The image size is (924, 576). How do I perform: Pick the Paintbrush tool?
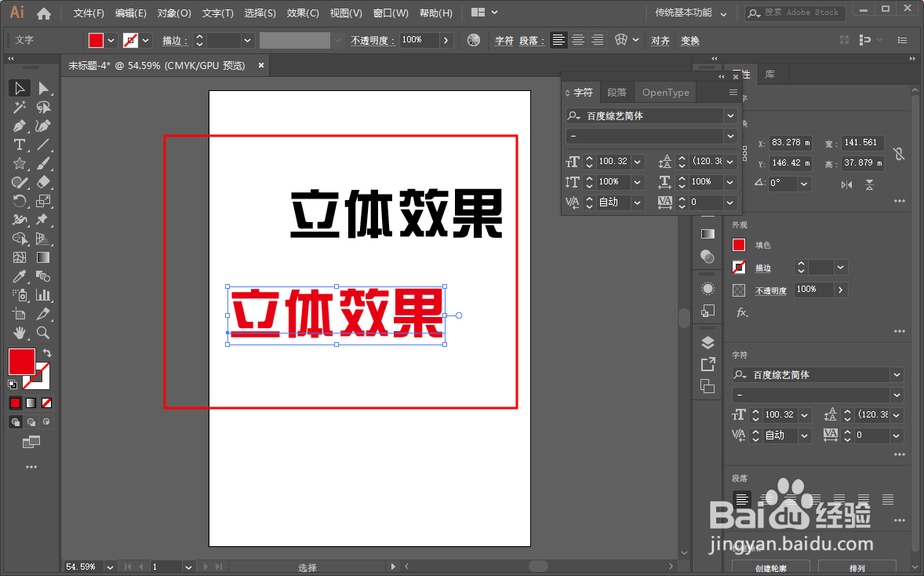(x=43, y=164)
